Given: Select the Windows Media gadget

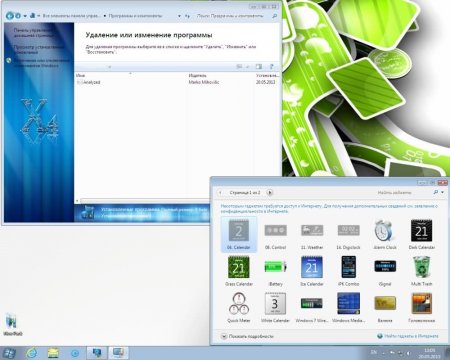Looking at the screenshot, I should click(x=348, y=307).
